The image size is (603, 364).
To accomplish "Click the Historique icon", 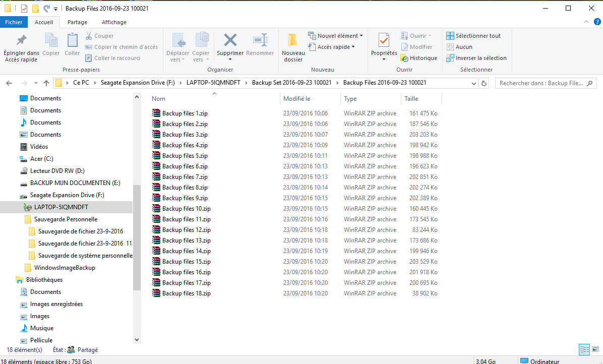I will click(x=404, y=58).
